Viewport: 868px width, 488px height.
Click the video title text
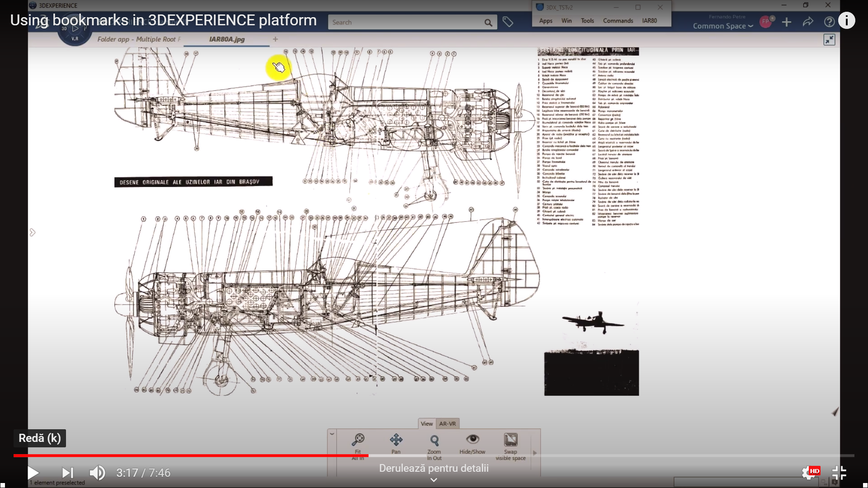point(163,20)
